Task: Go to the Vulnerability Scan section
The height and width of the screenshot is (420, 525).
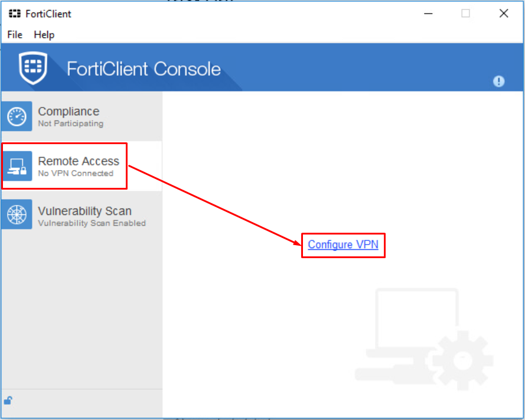Action: coord(84,211)
